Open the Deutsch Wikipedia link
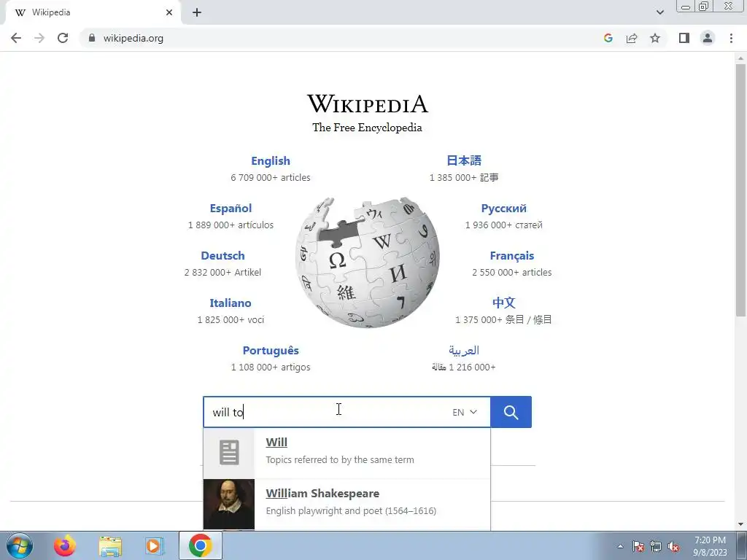The image size is (747, 560). (x=222, y=256)
